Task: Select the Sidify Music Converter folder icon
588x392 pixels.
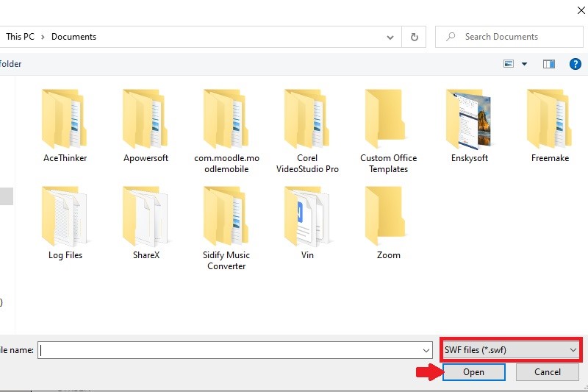Action: tap(226, 216)
